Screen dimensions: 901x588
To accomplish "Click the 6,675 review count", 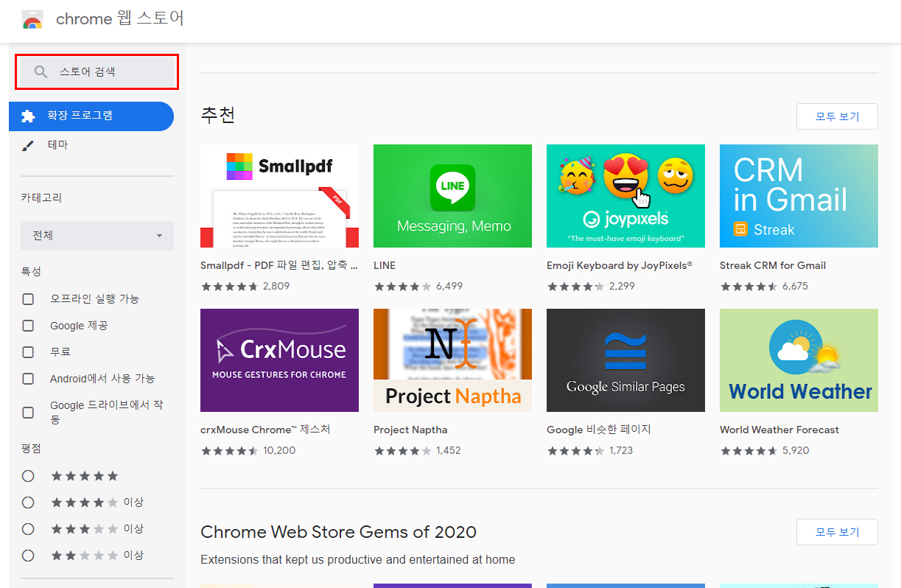I will (795, 286).
